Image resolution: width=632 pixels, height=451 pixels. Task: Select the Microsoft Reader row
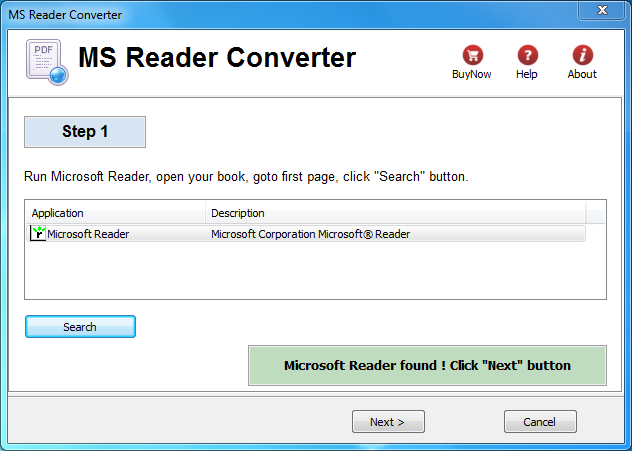pyautogui.click(x=306, y=234)
